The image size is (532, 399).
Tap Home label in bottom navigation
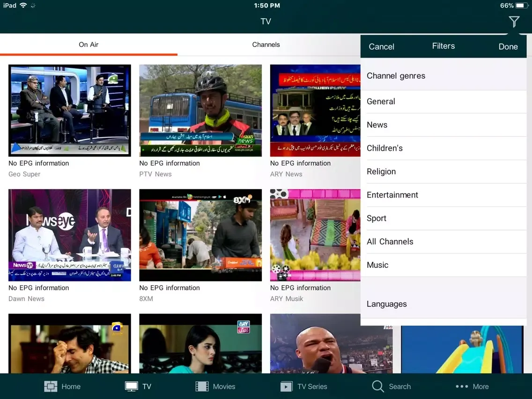click(x=71, y=386)
